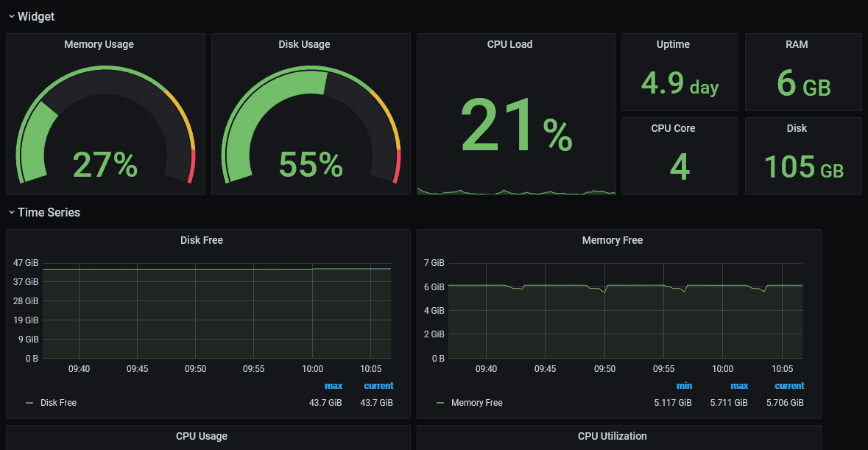This screenshot has height=450, width=868.
Task: Click the 4.9 day uptime value
Action: [x=680, y=83]
